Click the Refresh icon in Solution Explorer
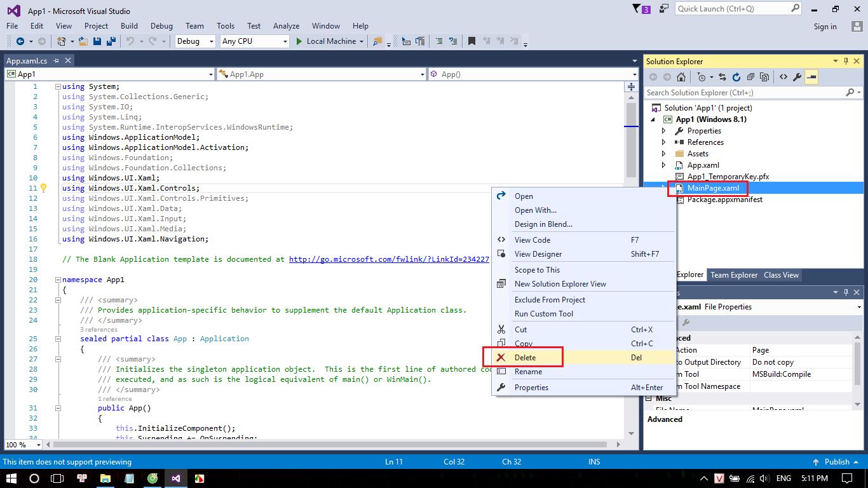868x488 pixels. coord(736,77)
